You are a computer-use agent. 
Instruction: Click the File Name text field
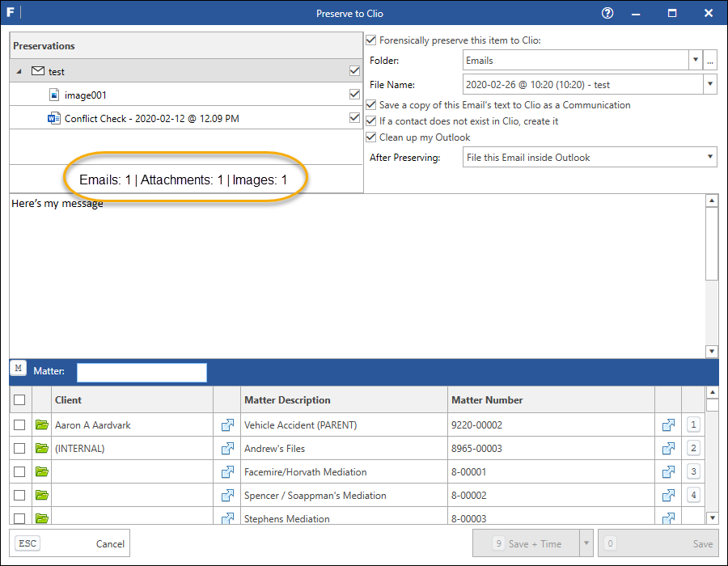pyautogui.click(x=583, y=84)
